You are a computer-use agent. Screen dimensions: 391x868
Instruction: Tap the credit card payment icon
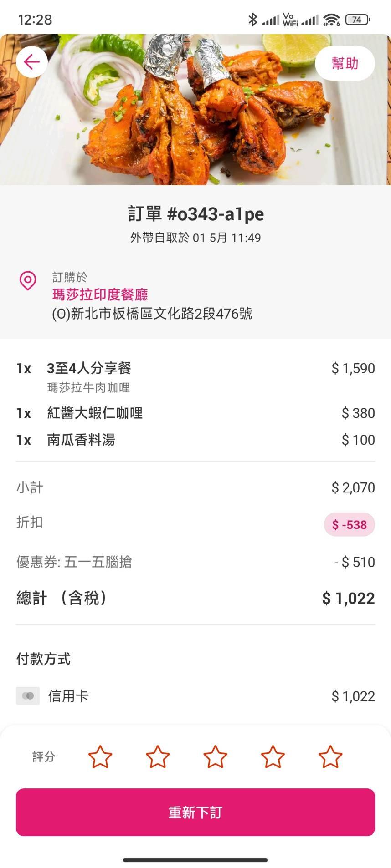pyautogui.click(x=28, y=696)
